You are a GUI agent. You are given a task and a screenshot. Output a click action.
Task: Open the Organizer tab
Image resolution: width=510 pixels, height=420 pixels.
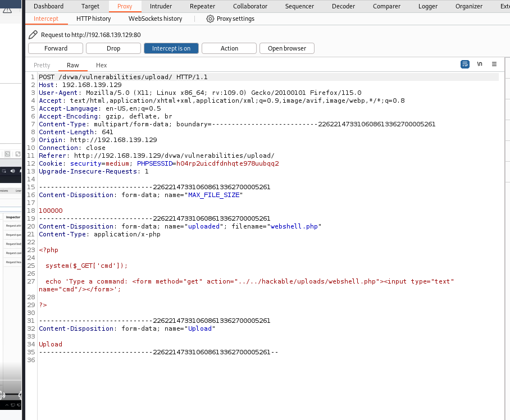pyautogui.click(x=468, y=6)
